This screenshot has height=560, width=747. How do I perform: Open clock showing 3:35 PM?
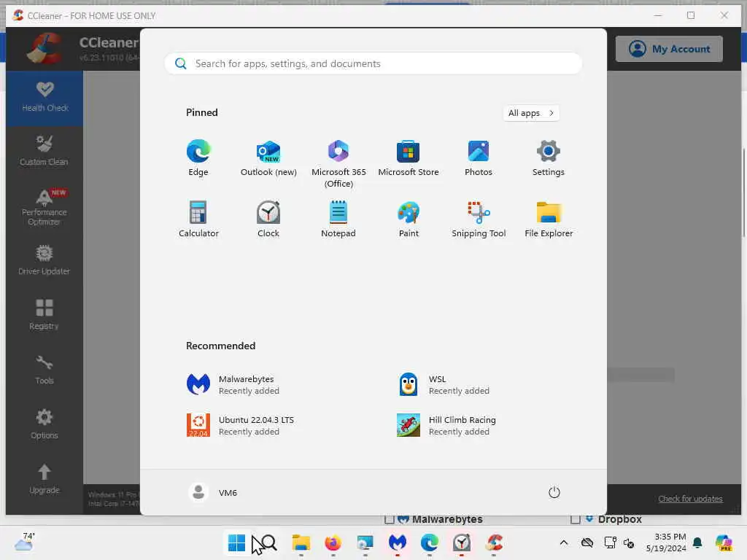(x=666, y=542)
